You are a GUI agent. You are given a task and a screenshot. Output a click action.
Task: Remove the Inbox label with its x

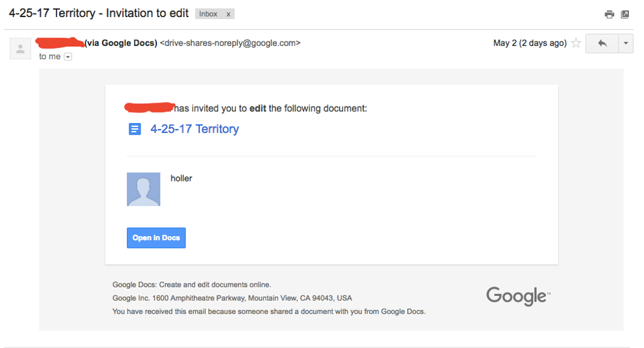[228, 14]
